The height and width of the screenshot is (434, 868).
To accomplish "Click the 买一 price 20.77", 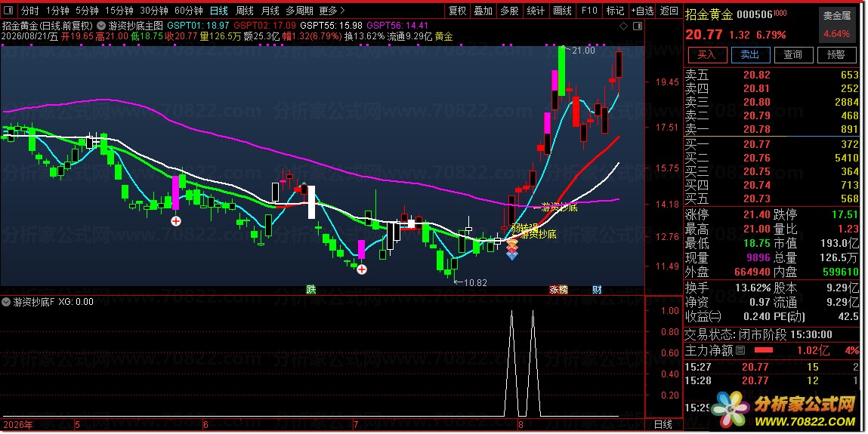I will pos(757,144).
